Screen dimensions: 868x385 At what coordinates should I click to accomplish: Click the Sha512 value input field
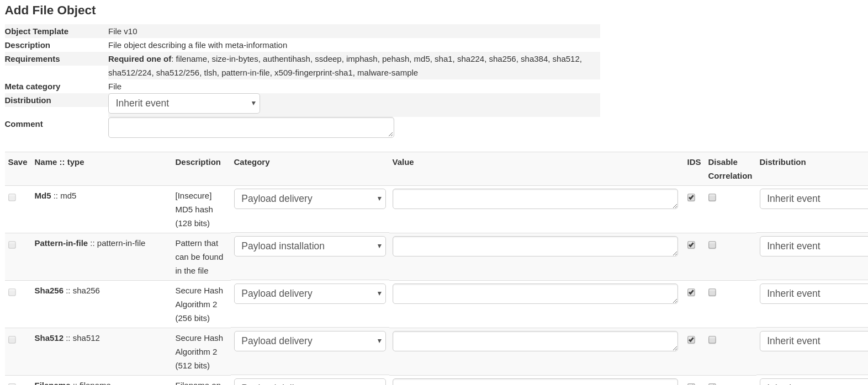(x=534, y=341)
